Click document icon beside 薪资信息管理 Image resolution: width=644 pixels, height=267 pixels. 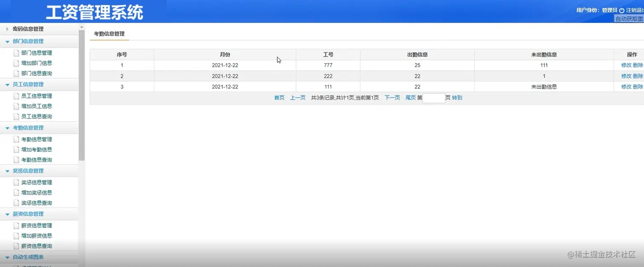[15, 225]
